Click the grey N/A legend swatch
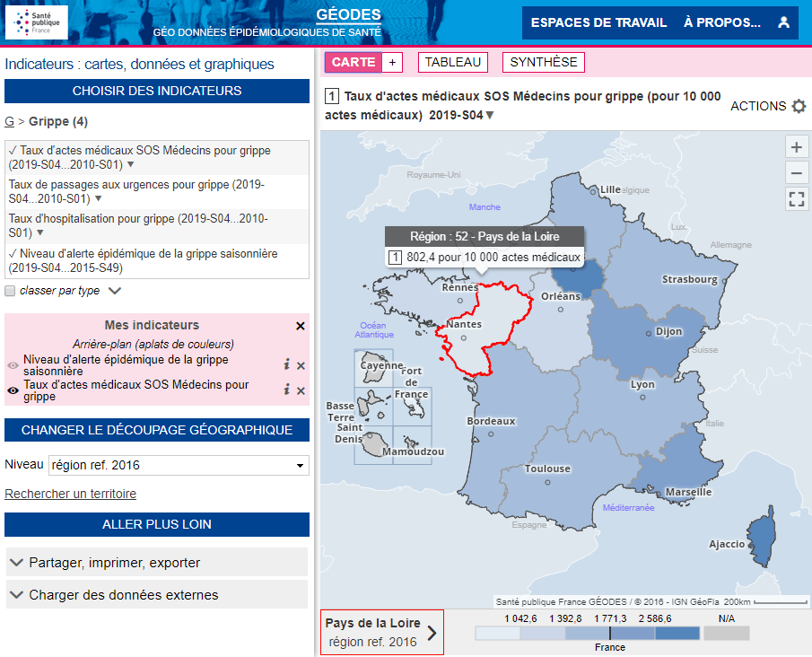The width and height of the screenshot is (812, 657). click(727, 633)
